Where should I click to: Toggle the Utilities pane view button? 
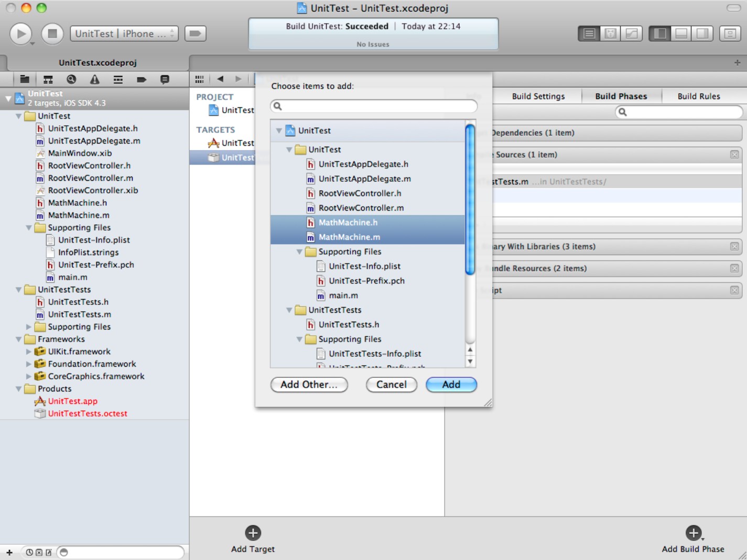click(x=702, y=34)
